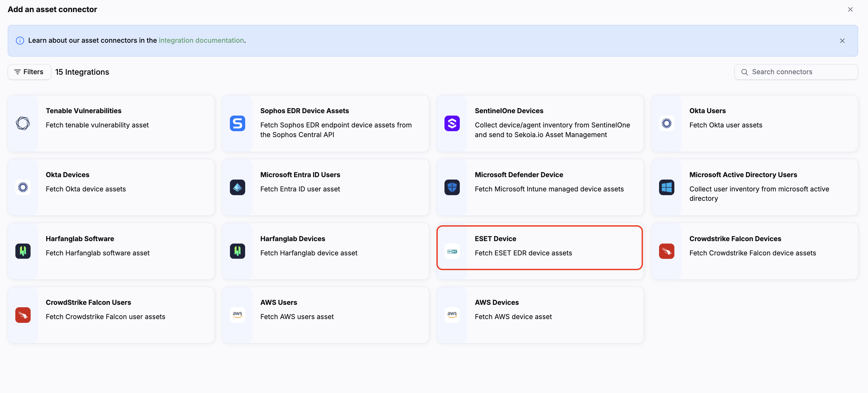Select the SentinelOne Devices title
The height and width of the screenshot is (393, 868).
coord(509,111)
